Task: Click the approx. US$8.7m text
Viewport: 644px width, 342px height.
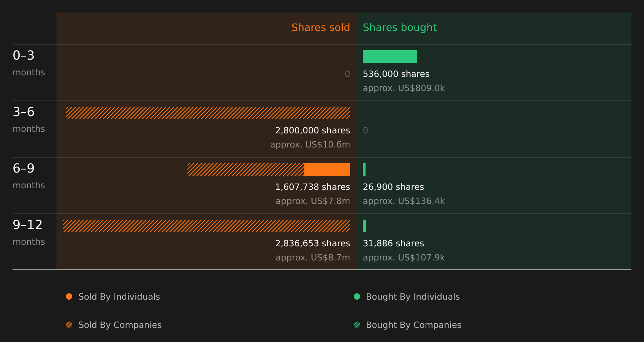Action: (x=313, y=258)
